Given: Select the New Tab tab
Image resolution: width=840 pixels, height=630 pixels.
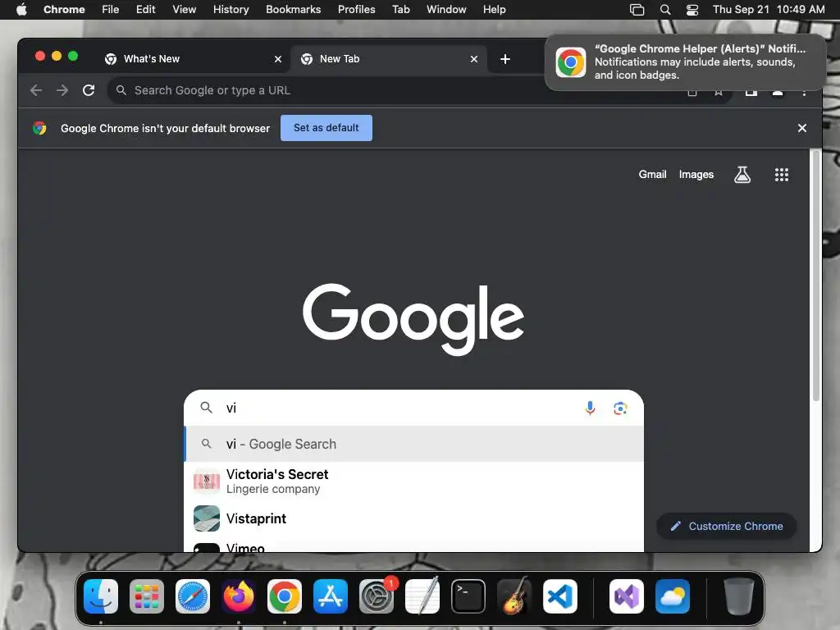Looking at the screenshot, I should pyautogui.click(x=389, y=59).
